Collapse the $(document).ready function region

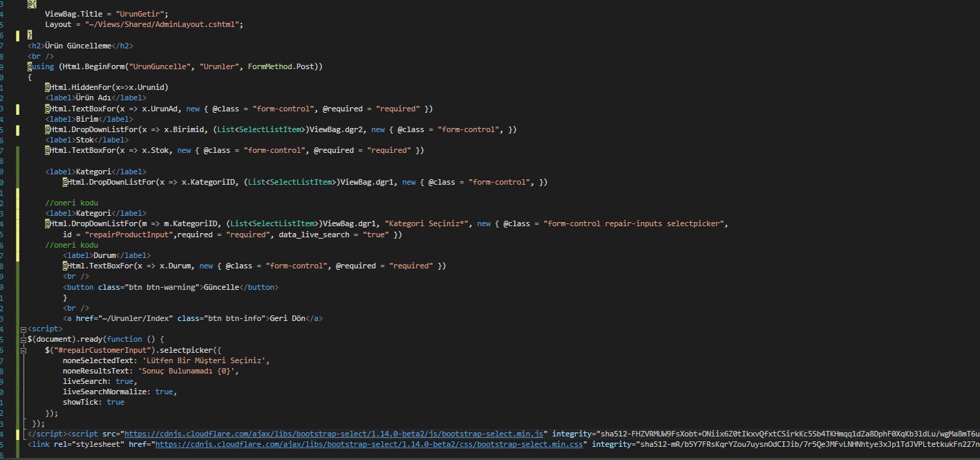coord(23,340)
